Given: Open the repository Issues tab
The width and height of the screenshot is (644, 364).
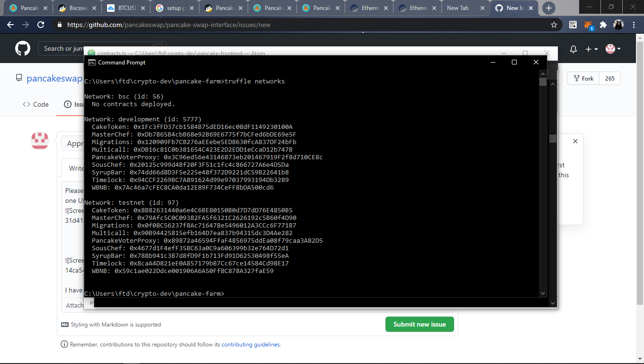Looking at the screenshot, I should [74, 104].
